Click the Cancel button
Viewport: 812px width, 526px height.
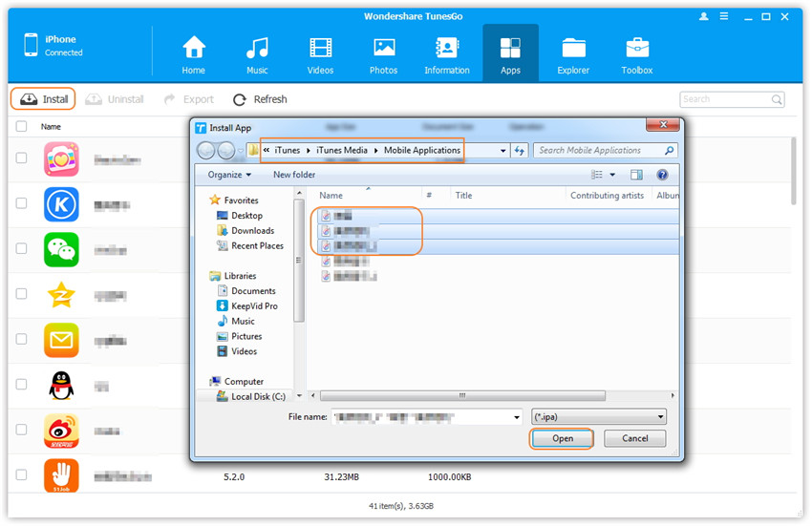[x=634, y=438]
